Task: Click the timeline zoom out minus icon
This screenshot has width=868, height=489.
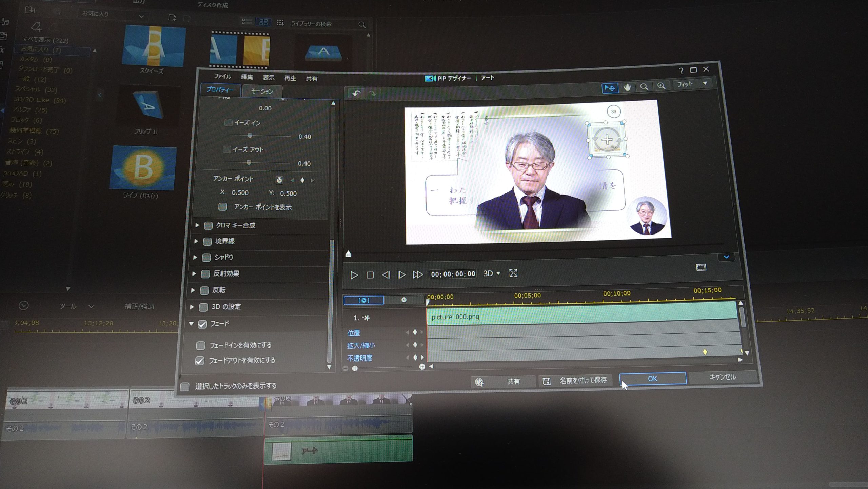Action: (345, 368)
